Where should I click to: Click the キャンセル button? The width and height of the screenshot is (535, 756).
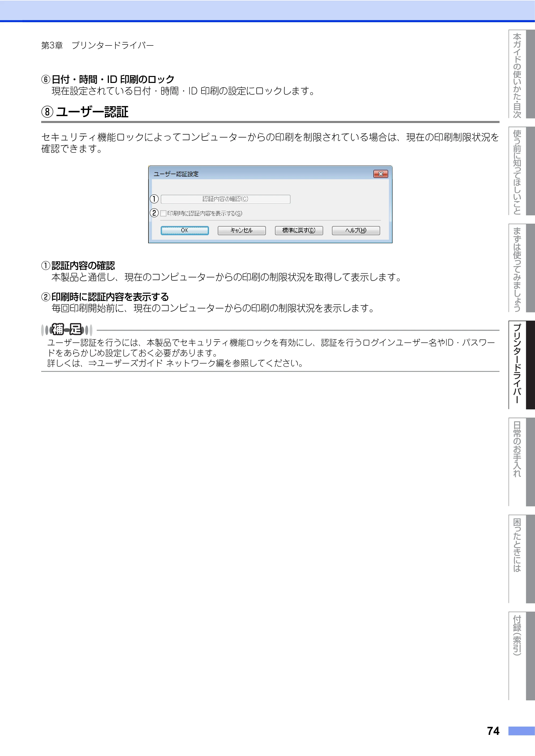click(242, 230)
